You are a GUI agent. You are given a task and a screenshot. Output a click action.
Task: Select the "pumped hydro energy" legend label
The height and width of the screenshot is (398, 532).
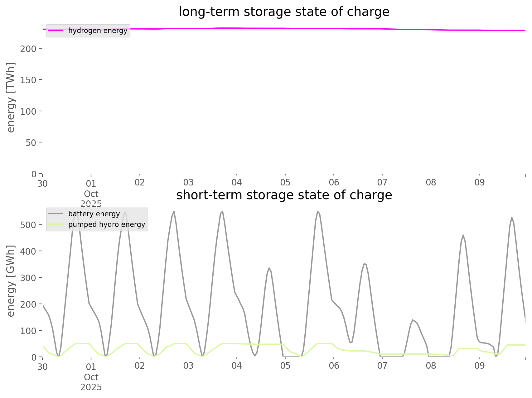[107, 224]
